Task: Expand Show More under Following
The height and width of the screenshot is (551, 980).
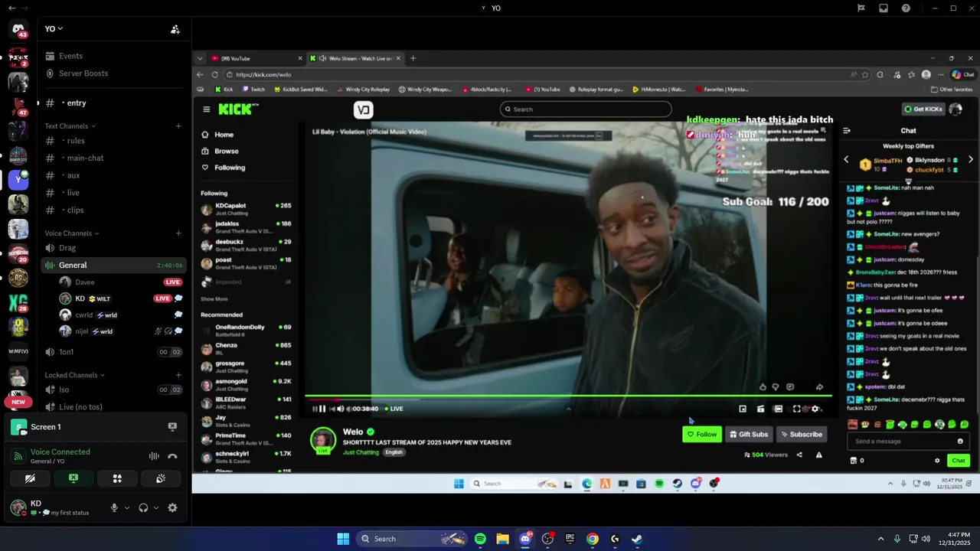Action: point(214,299)
